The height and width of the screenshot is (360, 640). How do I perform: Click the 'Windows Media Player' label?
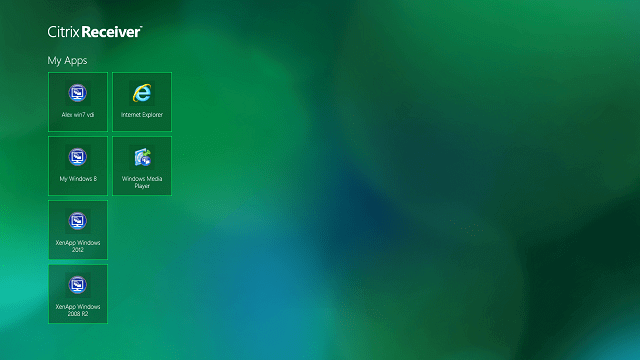point(142,182)
